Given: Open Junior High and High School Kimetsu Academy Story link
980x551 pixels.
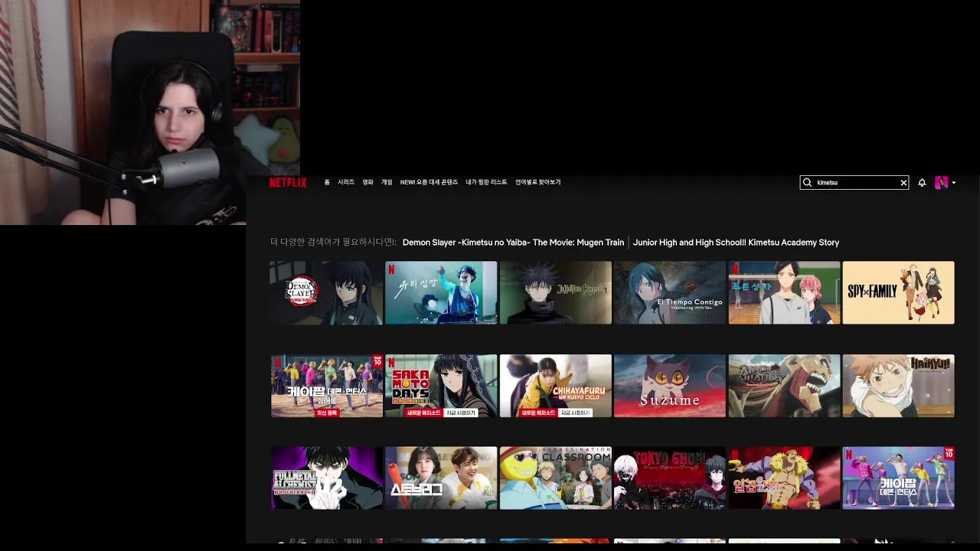Looking at the screenshot, I should 736,243.
